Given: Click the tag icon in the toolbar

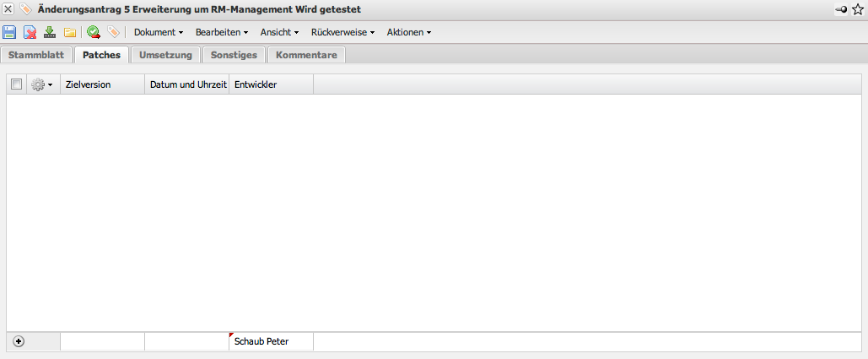Looking at the screenshot, I should click(113, 32).
